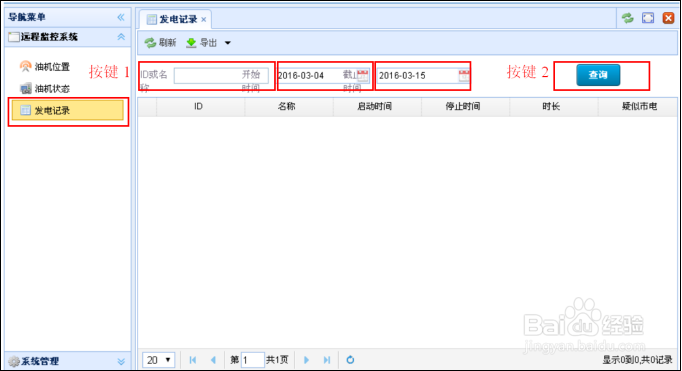Open the start date calendar picker
This screenshot has width=682, height=371.
[363, 76]
